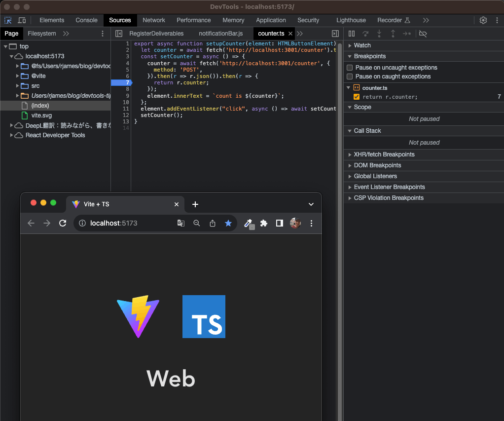
Task: Click the zoom magnifier icon in address bar
Action: click(x=196, y=223)
